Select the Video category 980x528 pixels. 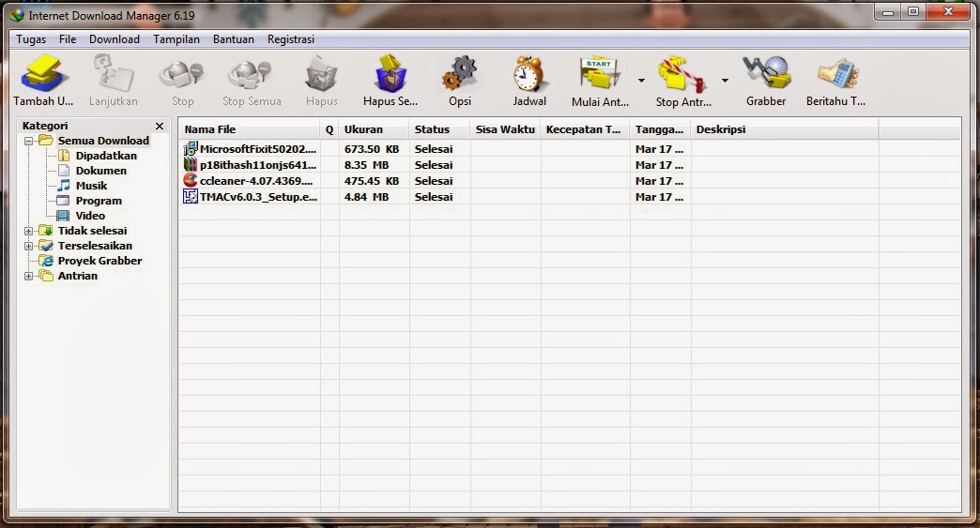point(90,216)
